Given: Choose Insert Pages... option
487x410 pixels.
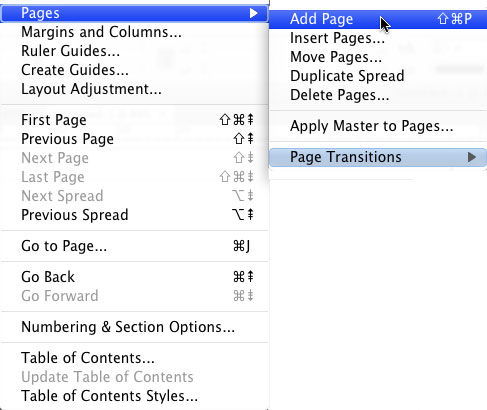Looking at the screenshot, I should tap(378, 38).
